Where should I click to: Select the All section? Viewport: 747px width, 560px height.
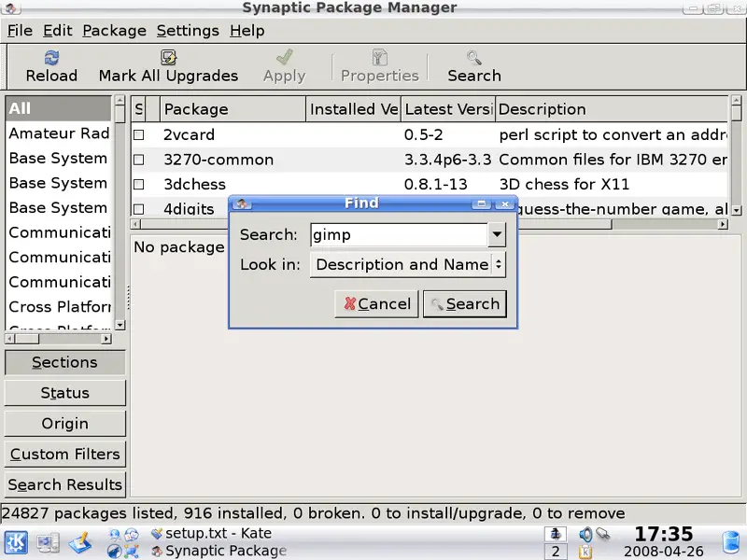click(x=58, y=108)
